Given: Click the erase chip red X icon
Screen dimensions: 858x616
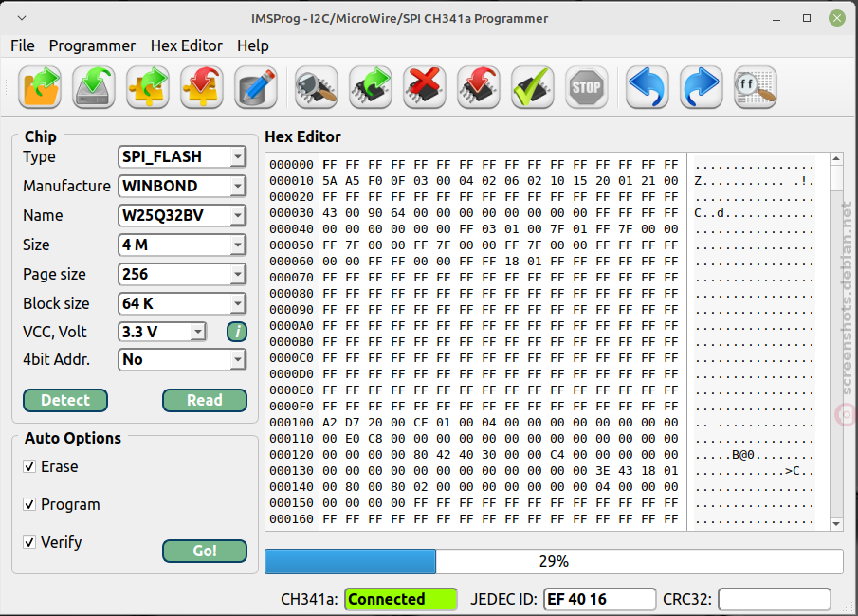Looking at the screenshot, I should click(x=425, y=87).
